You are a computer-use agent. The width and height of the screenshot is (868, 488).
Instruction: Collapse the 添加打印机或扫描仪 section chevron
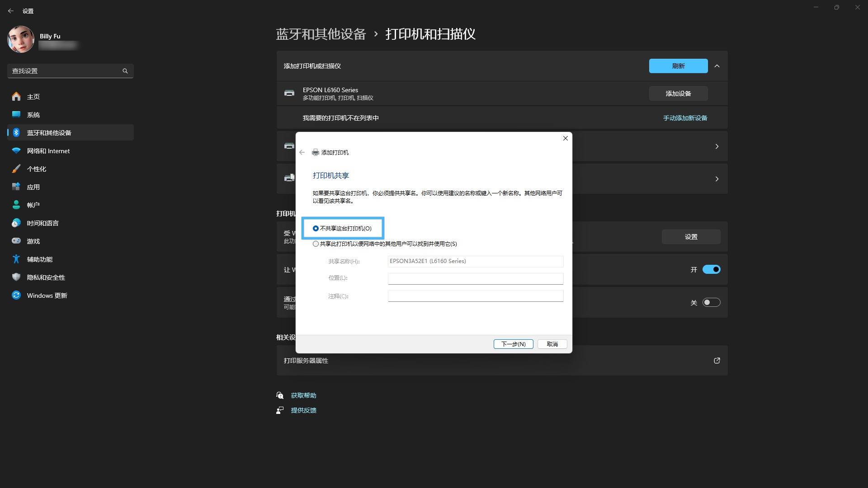tap(717, 66)
